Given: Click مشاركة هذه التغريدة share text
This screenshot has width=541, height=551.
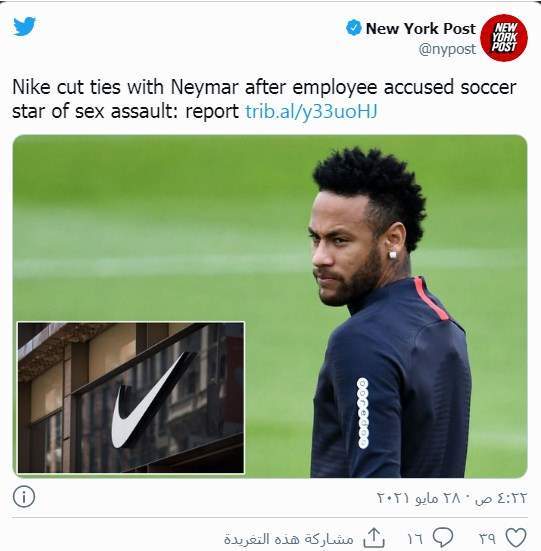Looking at the screenshot, I should click(x=288, y=538).
